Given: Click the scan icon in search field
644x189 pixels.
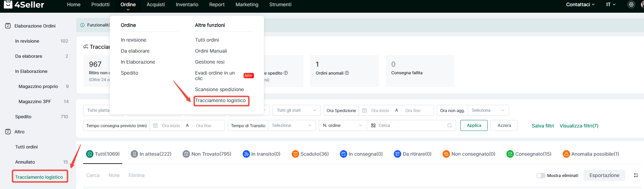Looking at the screenshot, I should (373, 125).
